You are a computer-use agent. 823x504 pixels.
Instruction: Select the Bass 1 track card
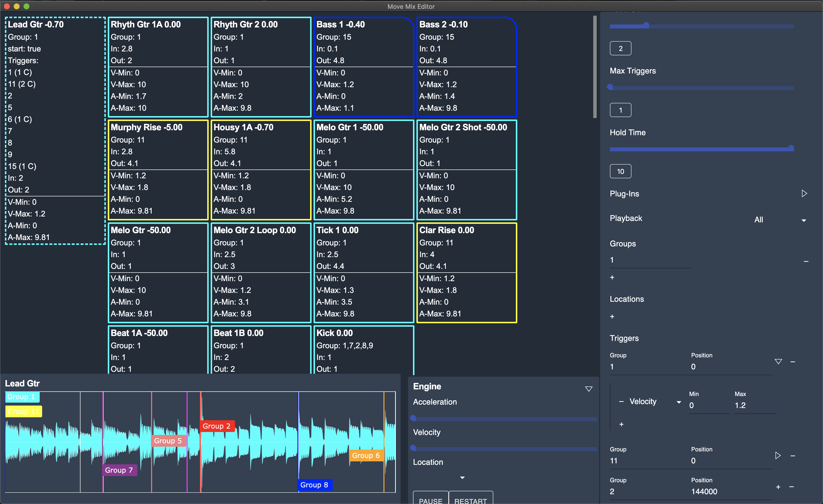[363, 67]
